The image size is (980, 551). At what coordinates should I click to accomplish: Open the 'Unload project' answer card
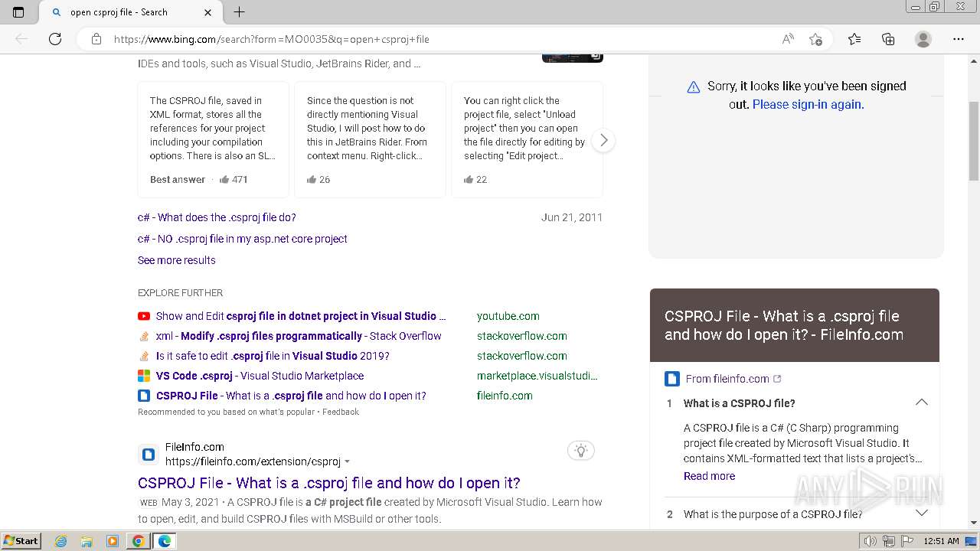click(x=527, y=140)
